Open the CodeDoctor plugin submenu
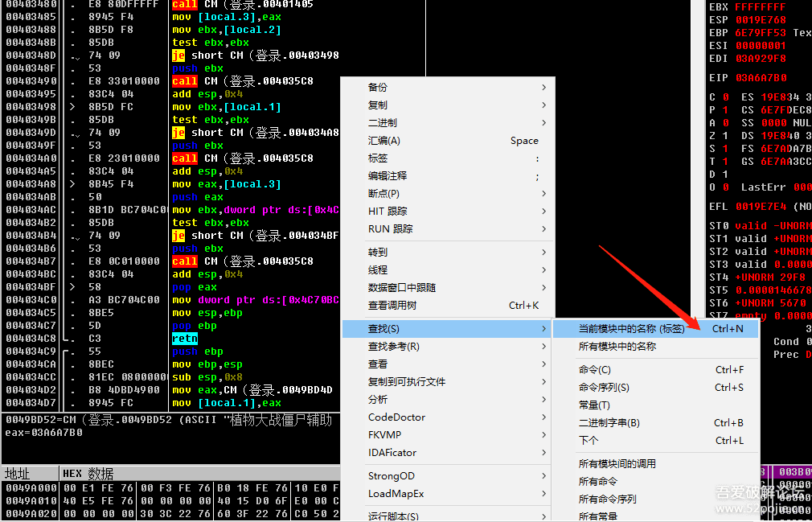The height and width of the screenshot is (522, 812). pos(396,417)
